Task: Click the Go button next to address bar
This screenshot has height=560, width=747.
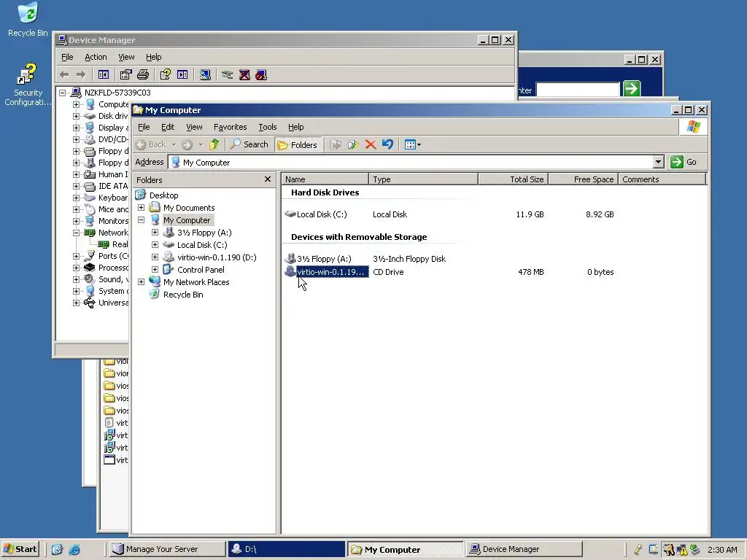Action: [x=684, y=162]
